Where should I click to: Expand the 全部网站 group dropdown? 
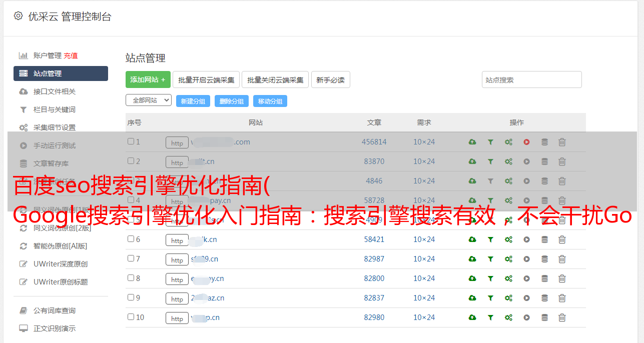149,100
